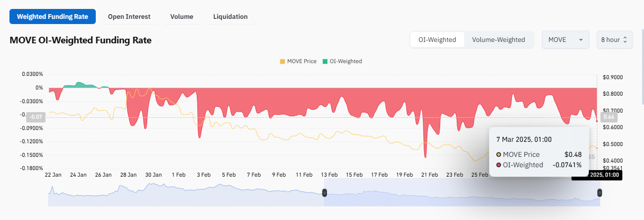
Task: Click the green OI-Weighted legend square
Action: click(325, 61)
